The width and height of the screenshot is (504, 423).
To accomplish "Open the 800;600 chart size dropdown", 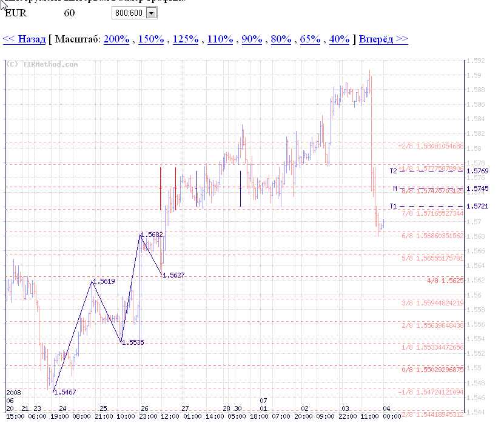I will [135, 13].
